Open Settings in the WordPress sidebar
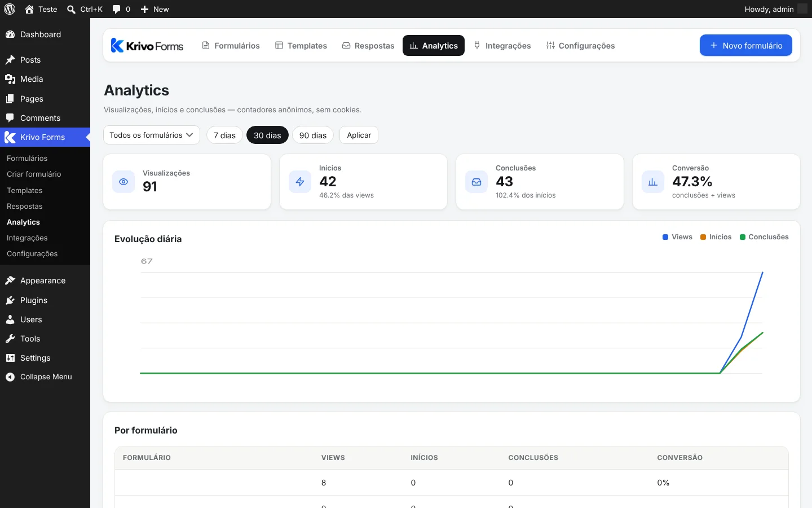Screen dimensions: 812x508 pyautogui.click(x=45, y=358)
